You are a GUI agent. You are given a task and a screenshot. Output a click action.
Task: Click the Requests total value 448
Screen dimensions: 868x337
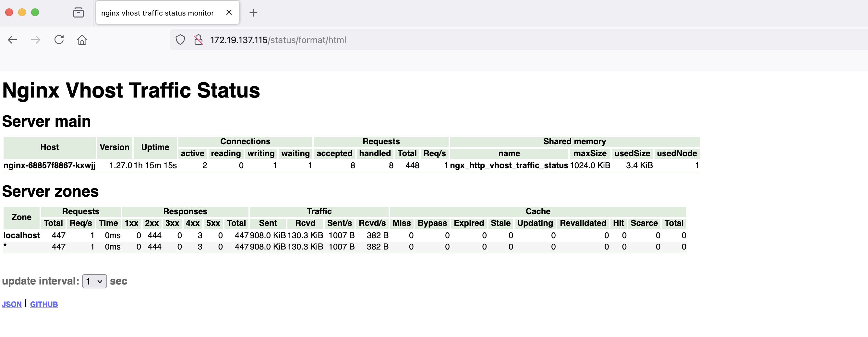pos(413,166)
